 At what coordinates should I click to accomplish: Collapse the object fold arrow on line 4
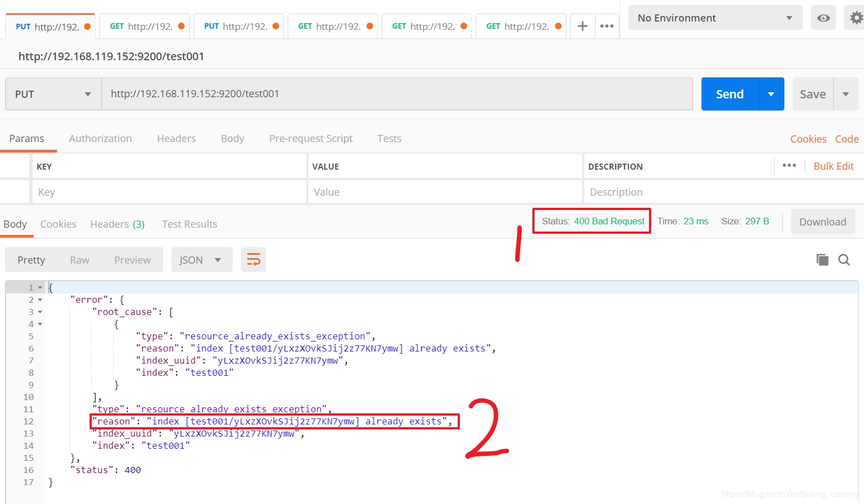(x=40, y=324)
